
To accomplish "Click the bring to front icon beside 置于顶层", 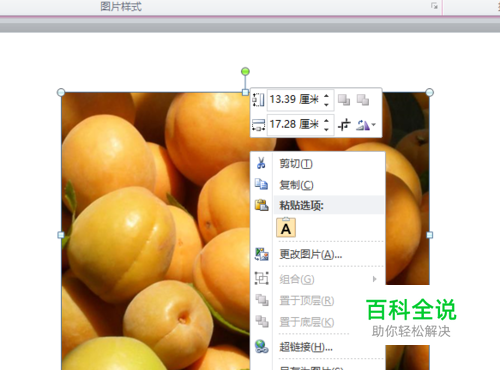I will coord(262,300).
